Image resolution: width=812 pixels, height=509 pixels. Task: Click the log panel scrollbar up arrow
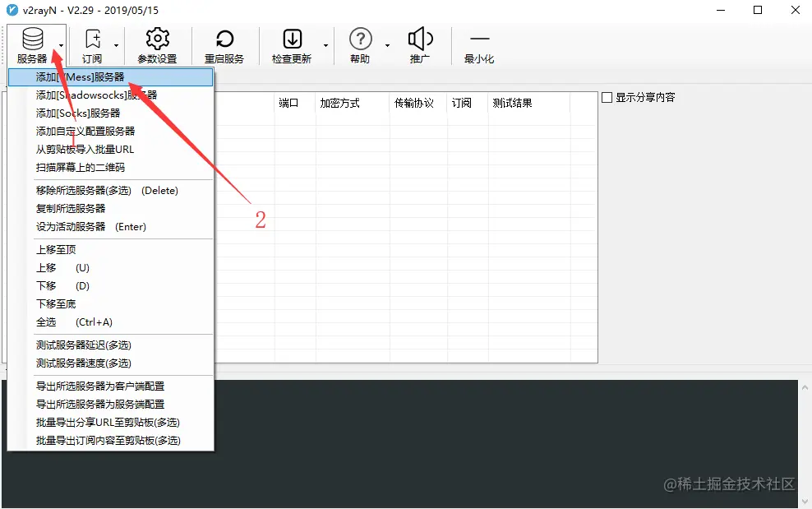pos(805,387)
